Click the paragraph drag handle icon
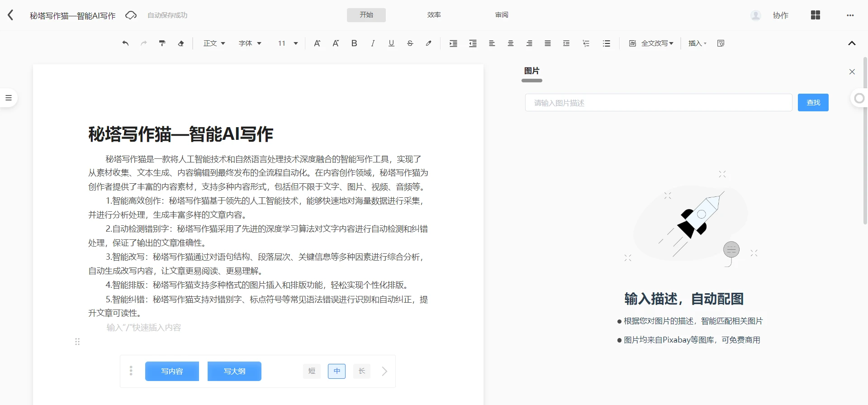Viewport: 868px width, 405px height. pos(77,342)
